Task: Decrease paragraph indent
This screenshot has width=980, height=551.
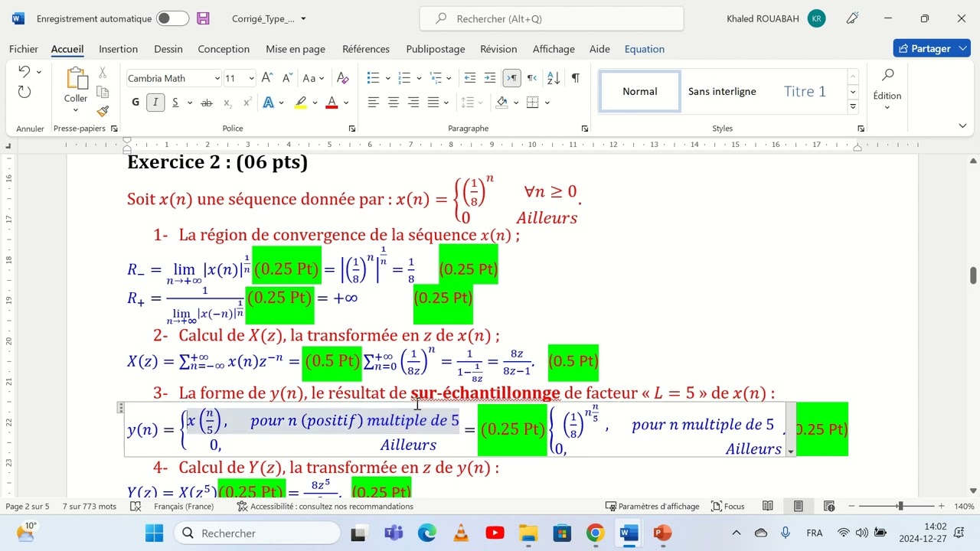Action: click(x=470, y=78)
